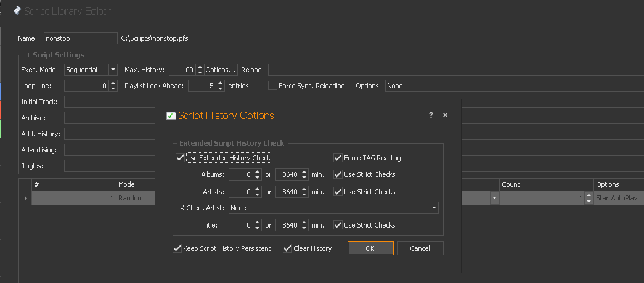This screenshot has width=644, height=283.
Task: Toggle Use Strict Checks for Title
Action: (338, 225)
